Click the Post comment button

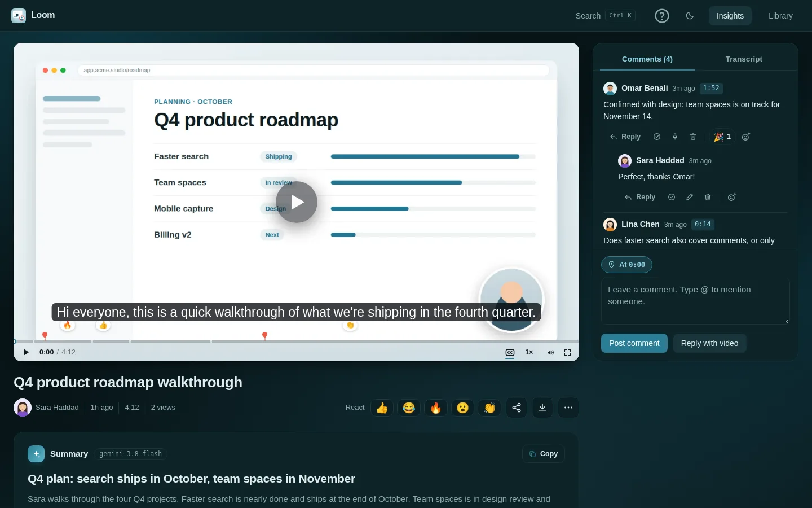click(x=634, y=343)
